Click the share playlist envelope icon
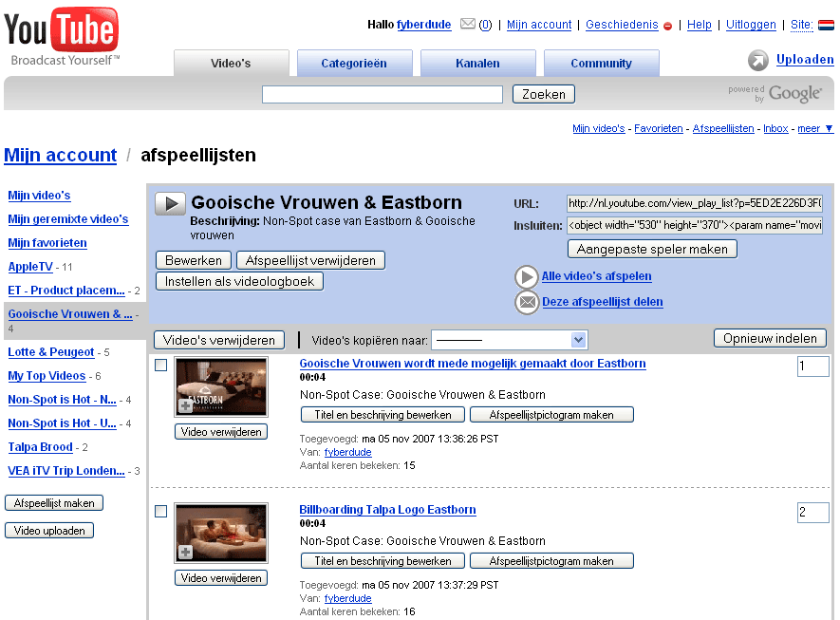 coord(527,302)
